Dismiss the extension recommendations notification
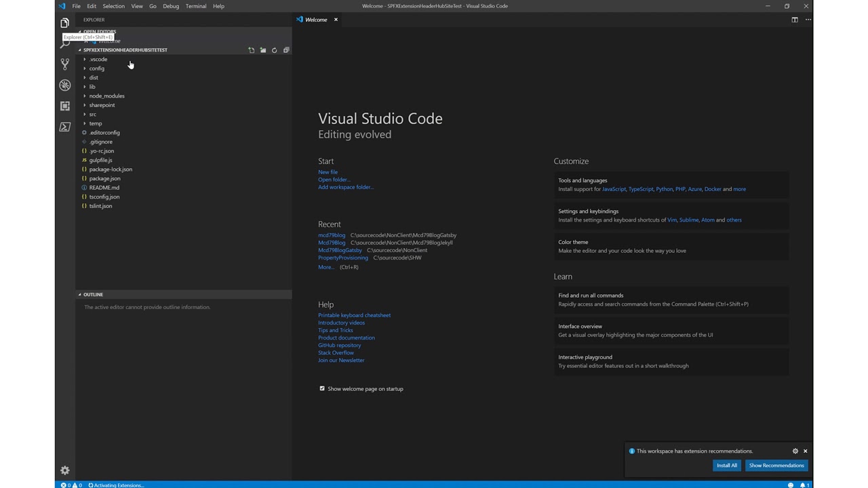Image resolution: width=868 pixels, height=488 pixels. [x=805, y=451]
